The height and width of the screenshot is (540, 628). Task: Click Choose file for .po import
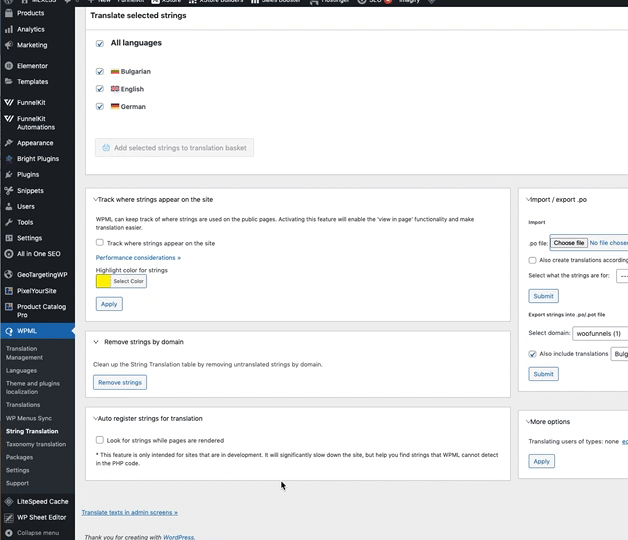(569, 243)
